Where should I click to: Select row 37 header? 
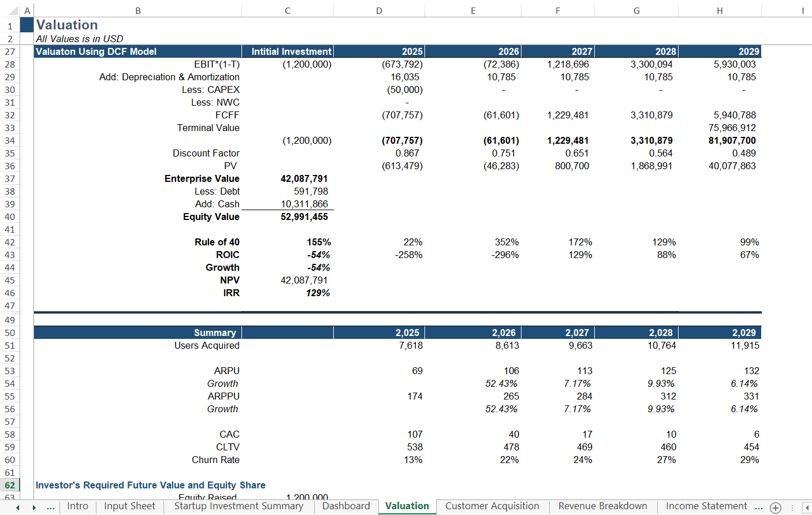point(10,179)
